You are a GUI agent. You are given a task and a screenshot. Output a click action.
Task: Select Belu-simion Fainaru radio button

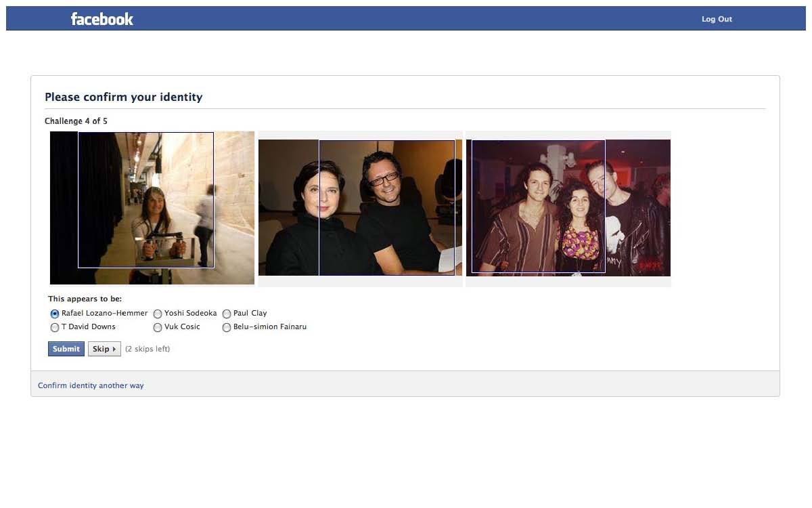coord(227,327)
